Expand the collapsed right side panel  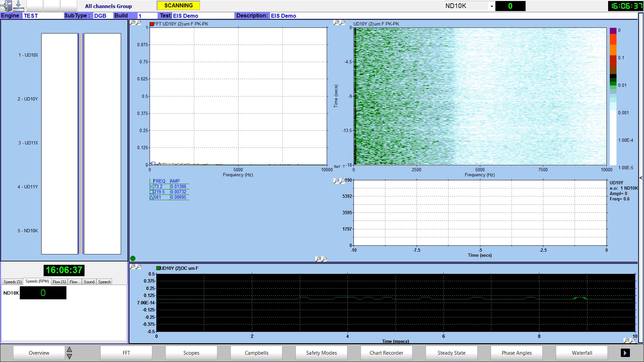641,178
